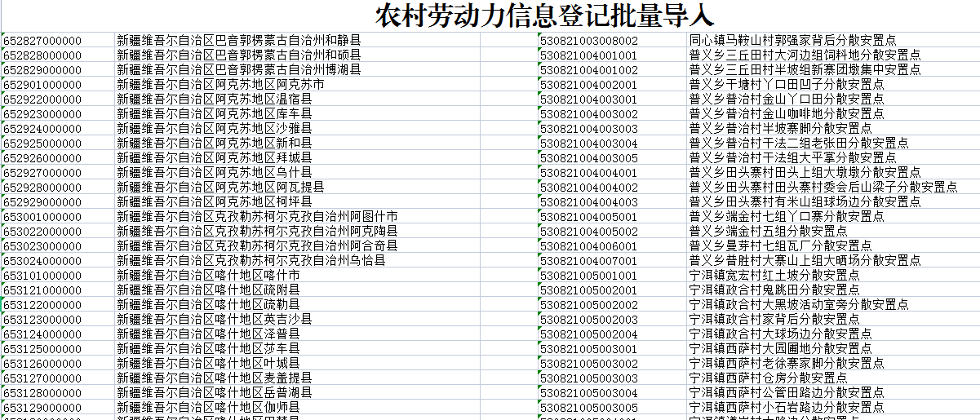
Task: Select cell with code 530821004004003
Action: [x=612, y=202]
